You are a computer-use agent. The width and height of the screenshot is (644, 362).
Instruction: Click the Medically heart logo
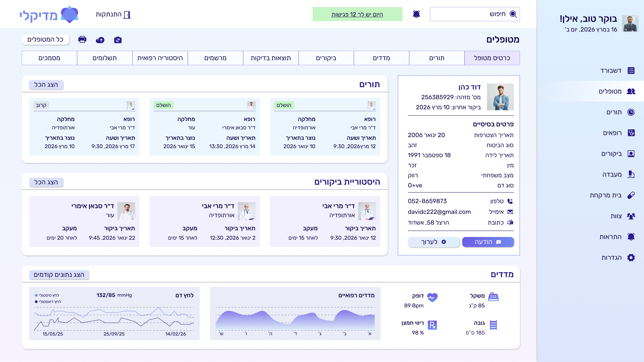[70, 14]
